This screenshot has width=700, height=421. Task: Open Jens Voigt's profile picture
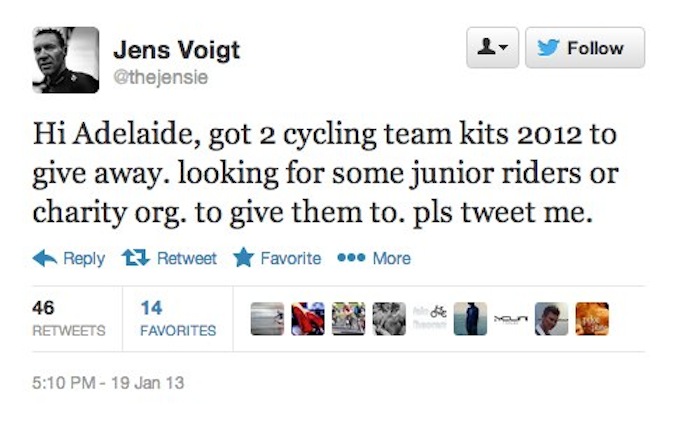(66, 60)
